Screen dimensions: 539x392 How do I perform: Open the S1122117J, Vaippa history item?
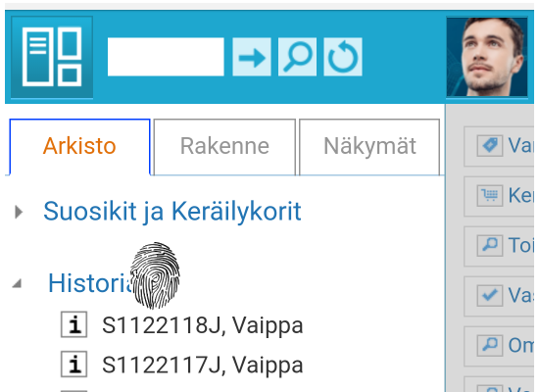tap(203, 365)
